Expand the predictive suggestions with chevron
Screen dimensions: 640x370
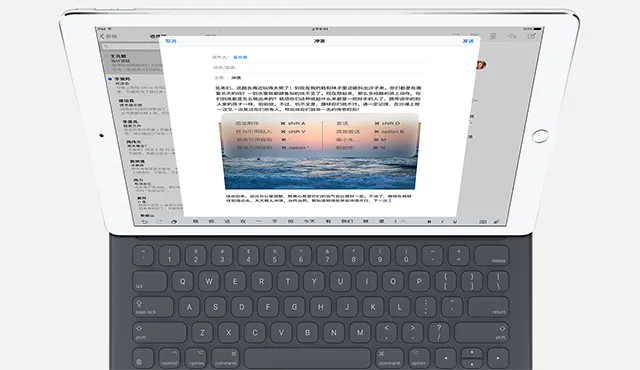click(x=403, y=222)
